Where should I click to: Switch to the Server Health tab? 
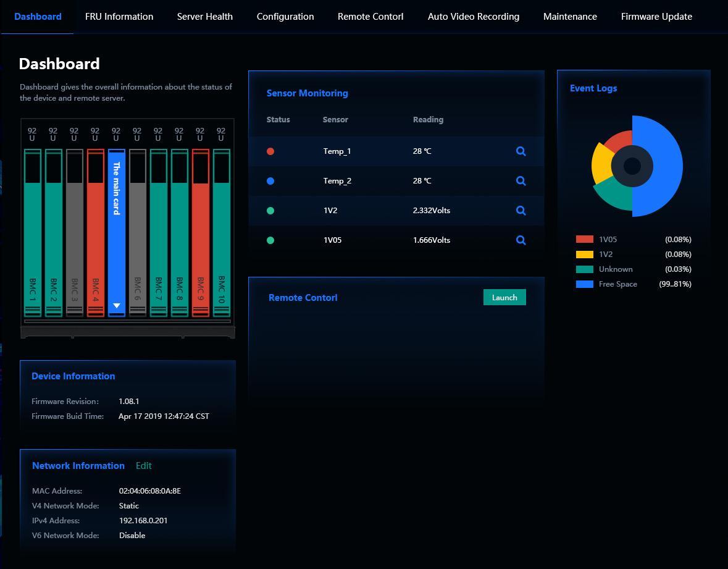[204, 17]
